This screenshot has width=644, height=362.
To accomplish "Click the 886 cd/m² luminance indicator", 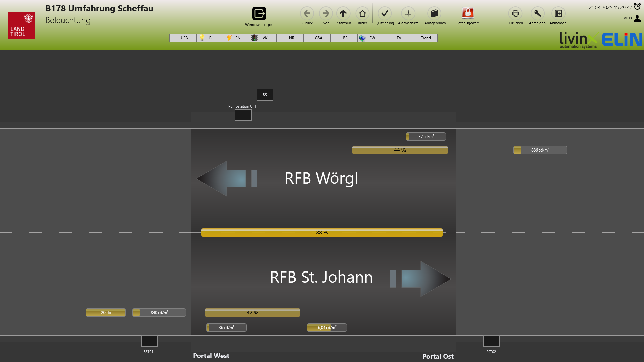I will point(540,150).
